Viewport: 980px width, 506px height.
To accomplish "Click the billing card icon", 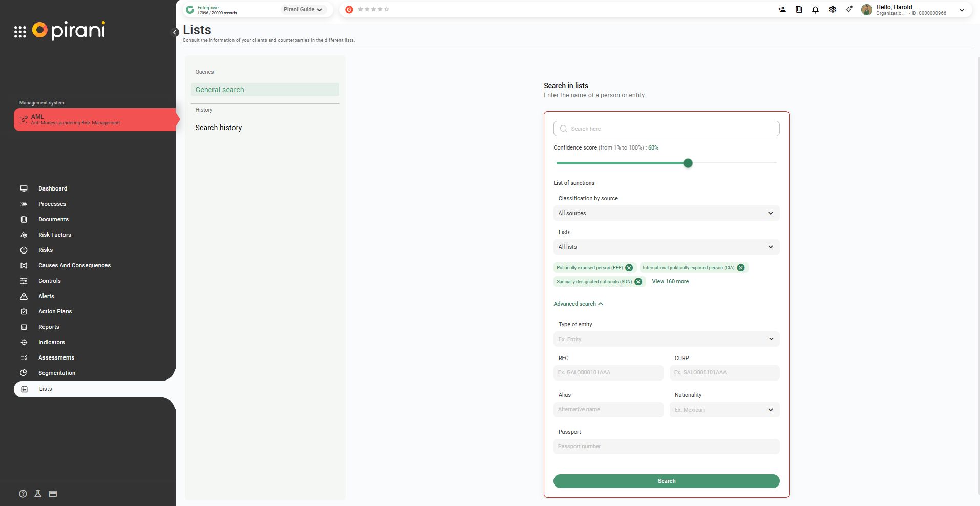I will click(53, 494).
